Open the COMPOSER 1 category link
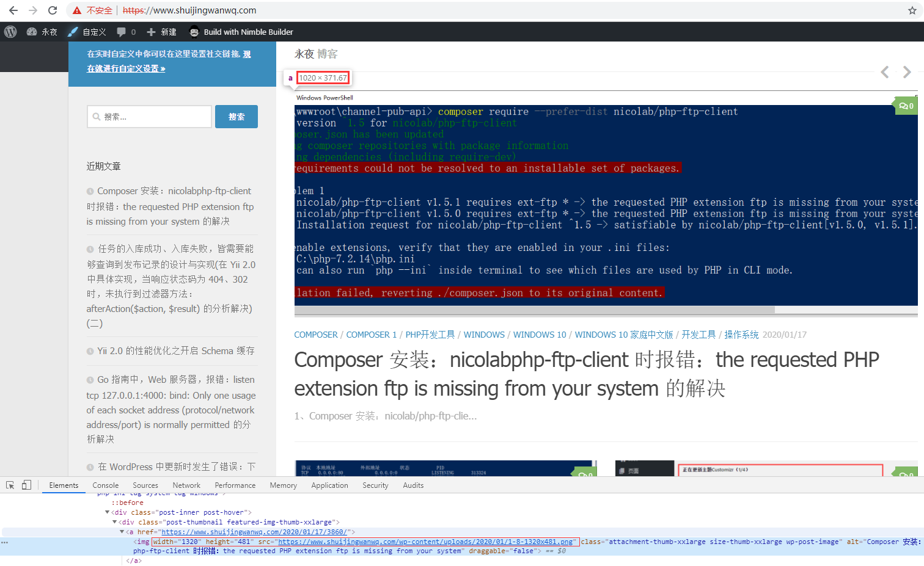Screen dimensions: 924x566 [x=372, y=335]
